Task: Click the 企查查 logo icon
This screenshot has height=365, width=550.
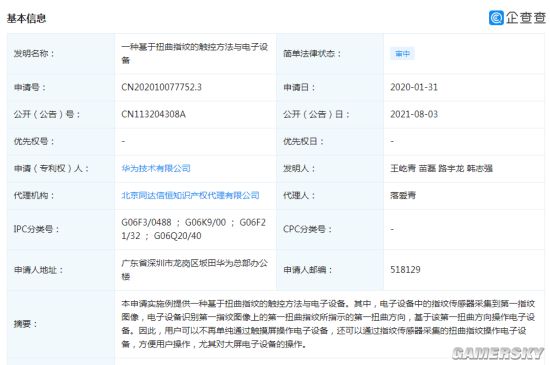Action: point(496,18)
